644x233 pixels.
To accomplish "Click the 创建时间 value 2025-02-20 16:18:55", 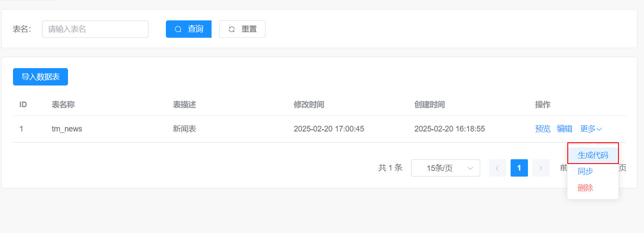I will tap(450, 129).
